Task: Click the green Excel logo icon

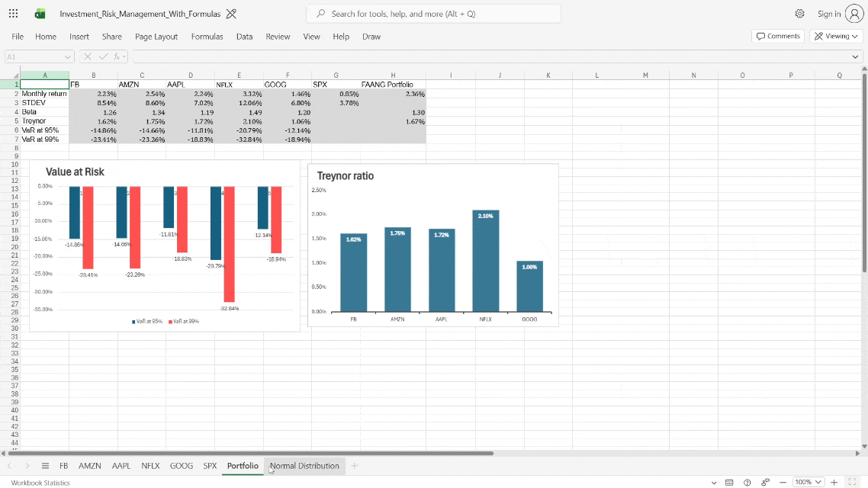Action: (x=40, y=14)
